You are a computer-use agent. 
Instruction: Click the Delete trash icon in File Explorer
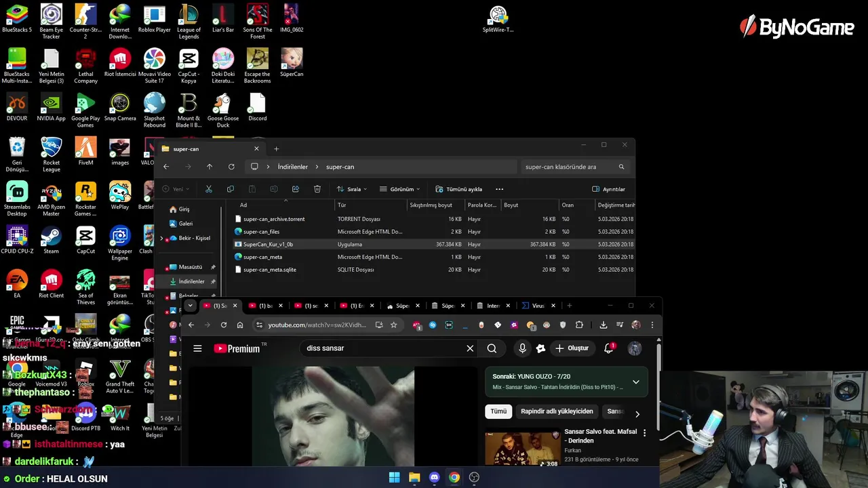click(x=317, y=189)
